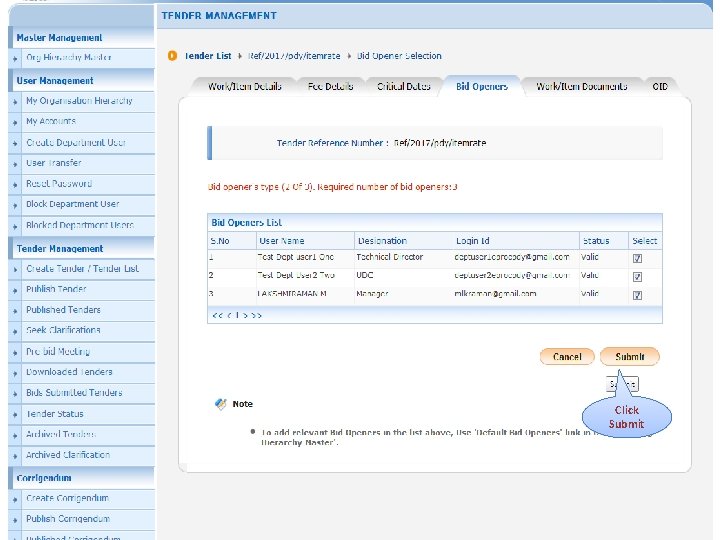The width and height of the screenshot is (720, 540).
Task: Switch to the Critical Dates tab
Action: pyautogui.click(x=404, y=86)
